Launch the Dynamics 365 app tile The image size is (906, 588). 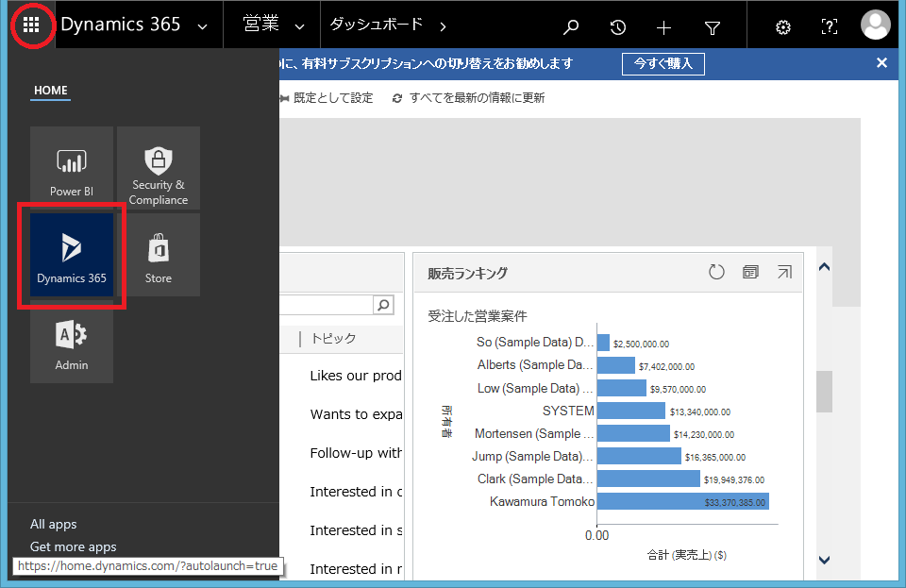coord(72,255)
